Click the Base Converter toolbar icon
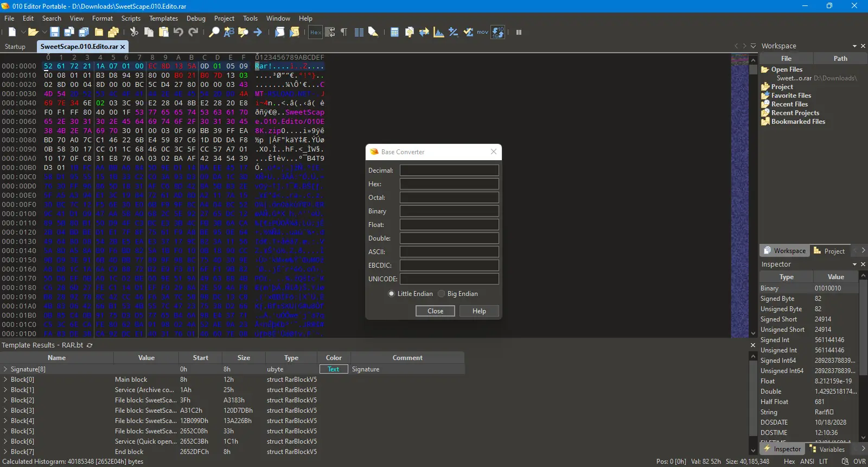The width and height of the screenshot is (868, 467). click(x=498, y=32)
